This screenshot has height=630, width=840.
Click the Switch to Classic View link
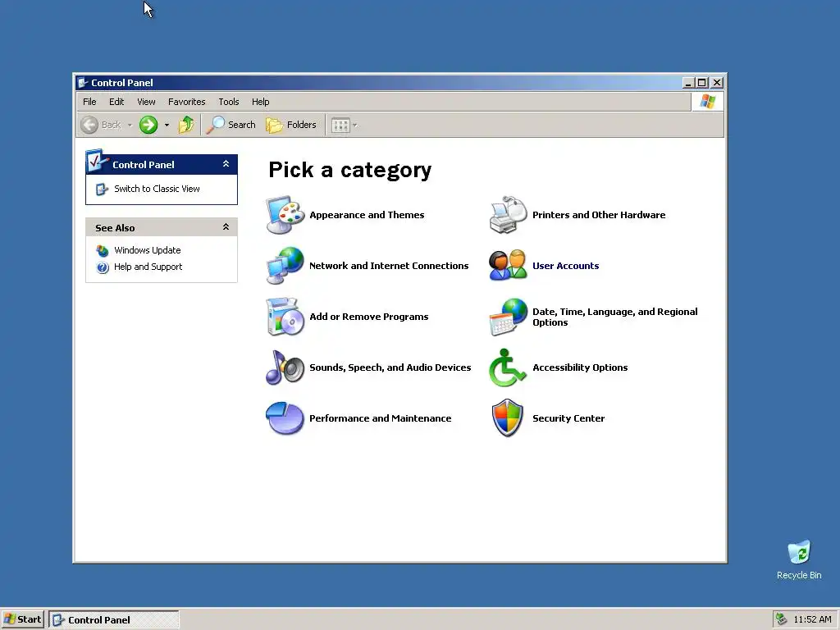[x=157, y=189]
